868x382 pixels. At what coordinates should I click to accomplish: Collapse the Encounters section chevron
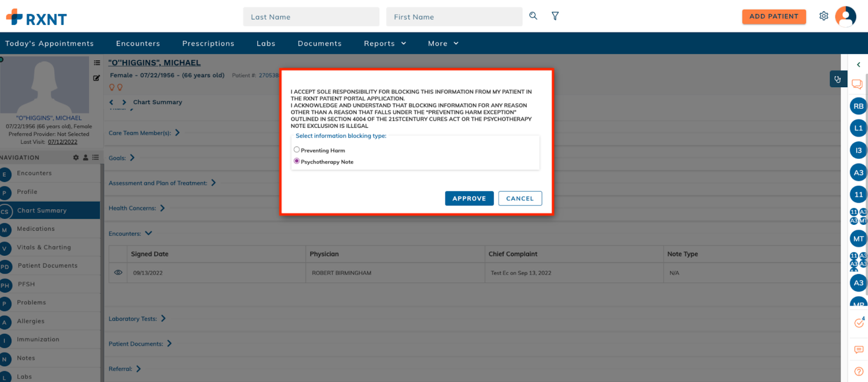click(149, 233)
